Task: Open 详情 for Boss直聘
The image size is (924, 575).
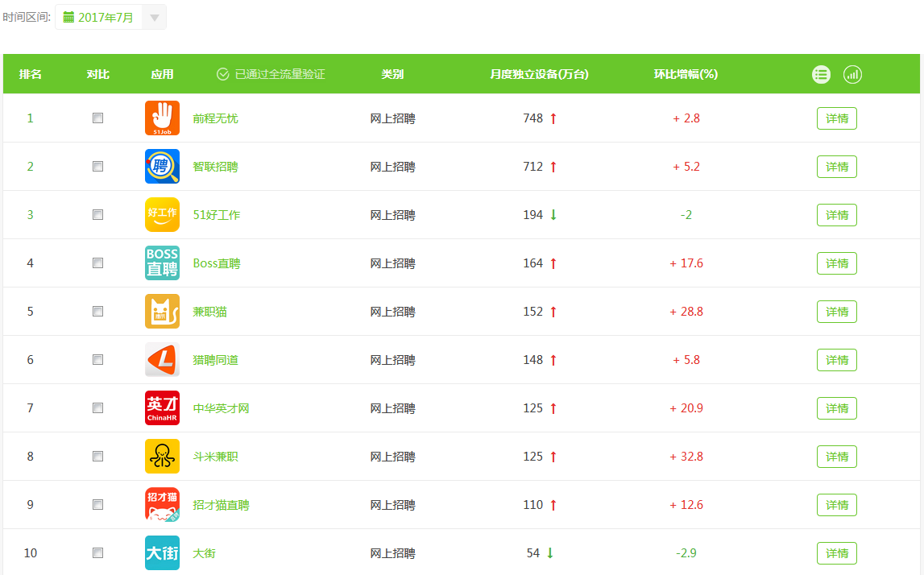Action: (x=837, y=263)
